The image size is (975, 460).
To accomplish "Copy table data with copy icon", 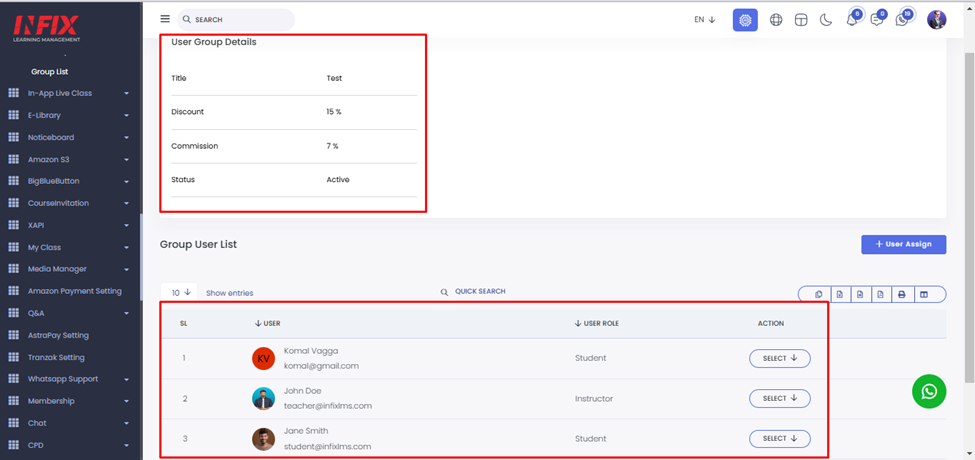I will point(818,294).
